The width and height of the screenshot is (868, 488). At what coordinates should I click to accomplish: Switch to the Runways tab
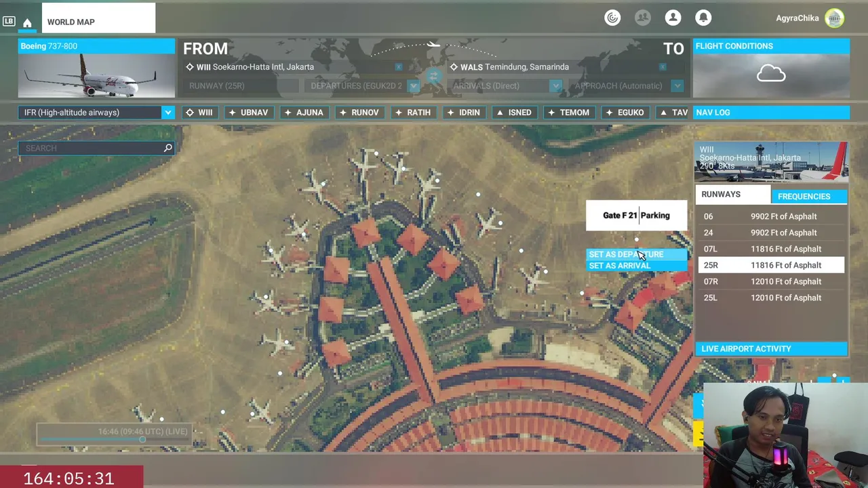(x=733, y=195)
